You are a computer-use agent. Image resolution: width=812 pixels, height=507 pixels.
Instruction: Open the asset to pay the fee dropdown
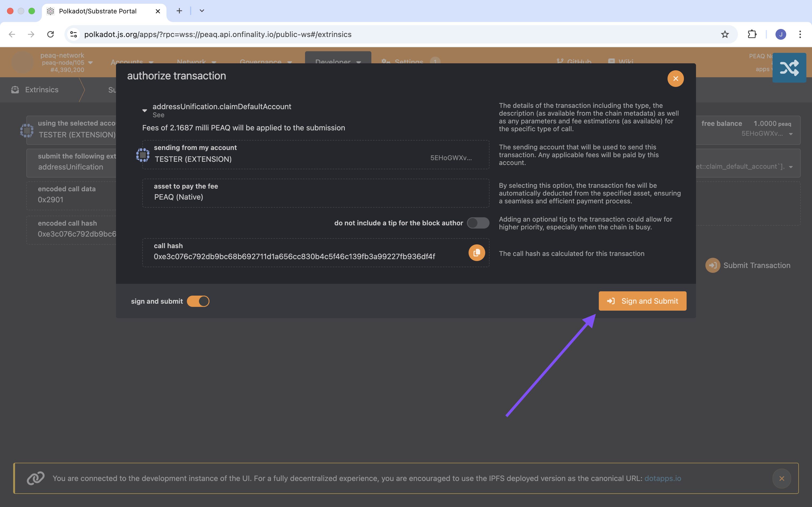(x=316, y=193)
